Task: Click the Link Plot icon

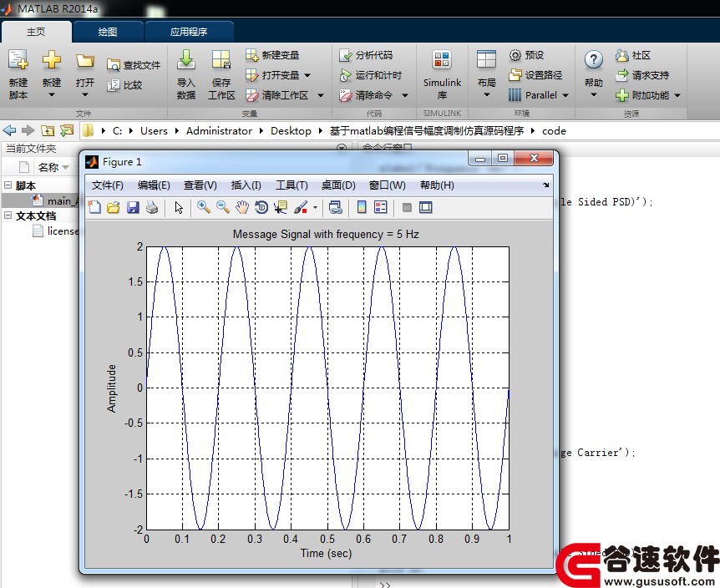Action: point(336,207)
